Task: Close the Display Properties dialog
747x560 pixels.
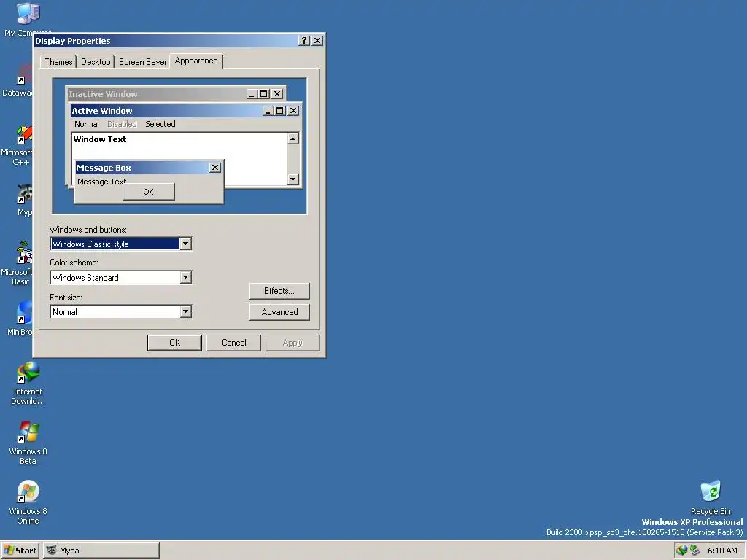Action: [317, 41]
